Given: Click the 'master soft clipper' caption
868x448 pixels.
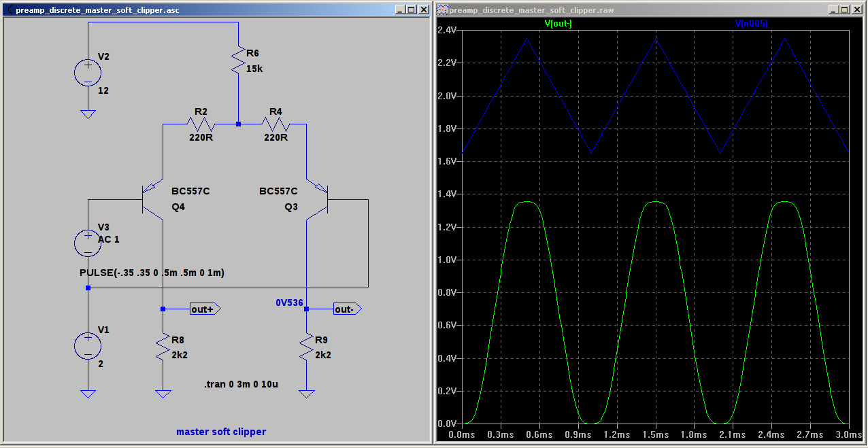Looking at the screenshot, I should (221, 432).
